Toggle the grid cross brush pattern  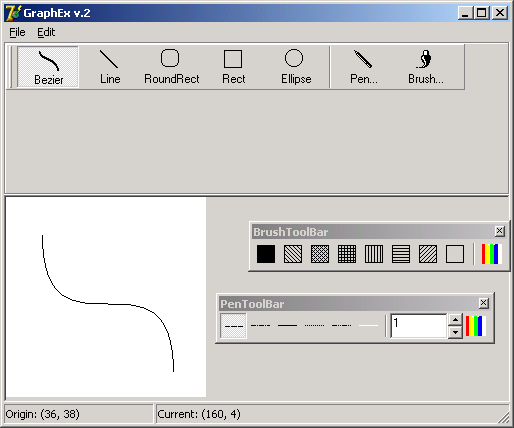pyautogui.click(x=347, y=254)
